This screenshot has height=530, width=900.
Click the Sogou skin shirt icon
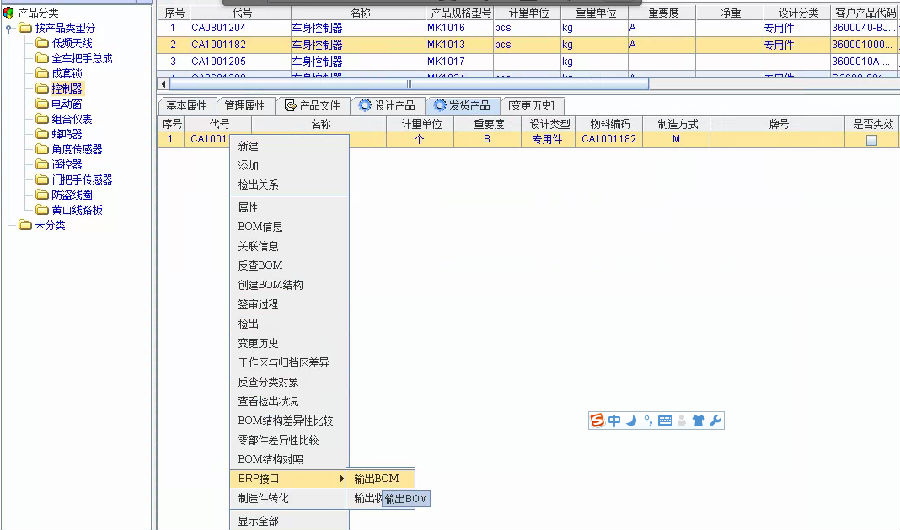(x=698, y=421)
